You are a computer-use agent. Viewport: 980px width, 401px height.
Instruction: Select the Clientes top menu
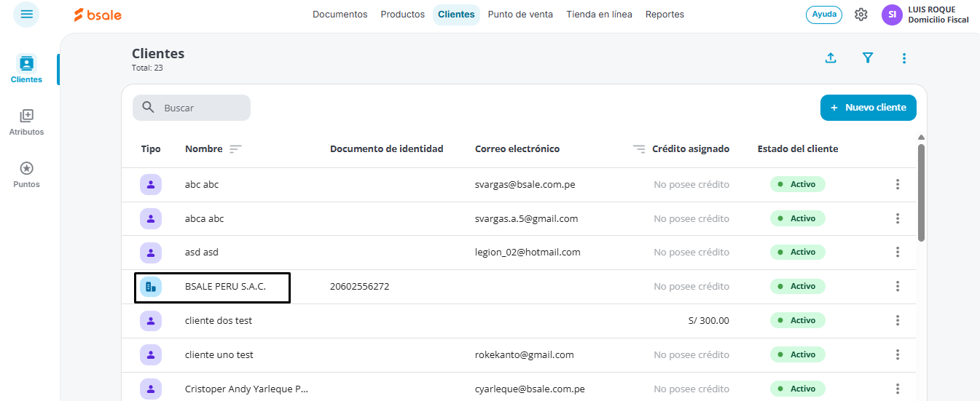(456, 15)
